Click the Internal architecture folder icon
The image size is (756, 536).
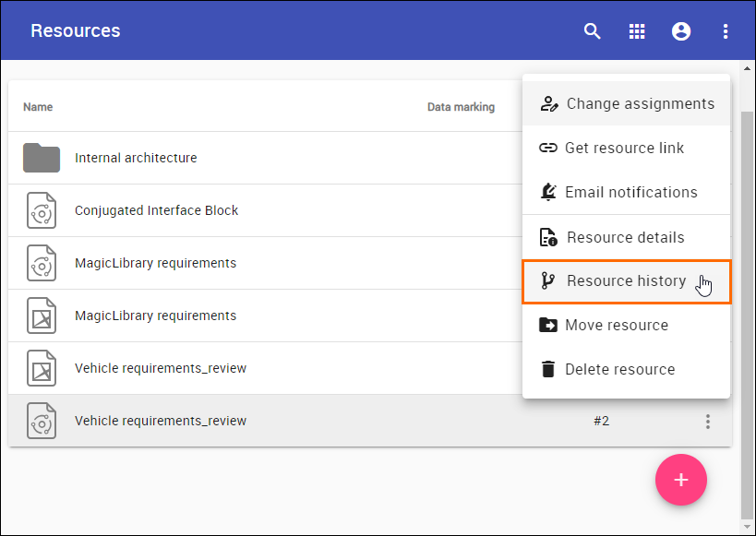coord(42,158)
